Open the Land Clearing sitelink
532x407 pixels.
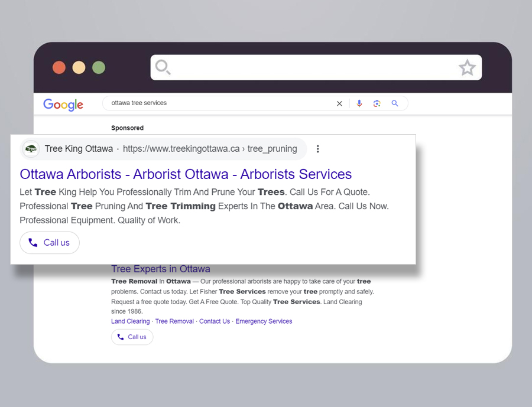tap(130, 321)
